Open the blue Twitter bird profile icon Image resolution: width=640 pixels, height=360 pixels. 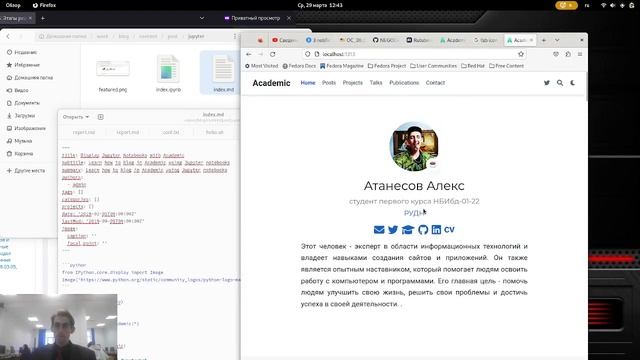pyautogui.click(x=393, y=230)
